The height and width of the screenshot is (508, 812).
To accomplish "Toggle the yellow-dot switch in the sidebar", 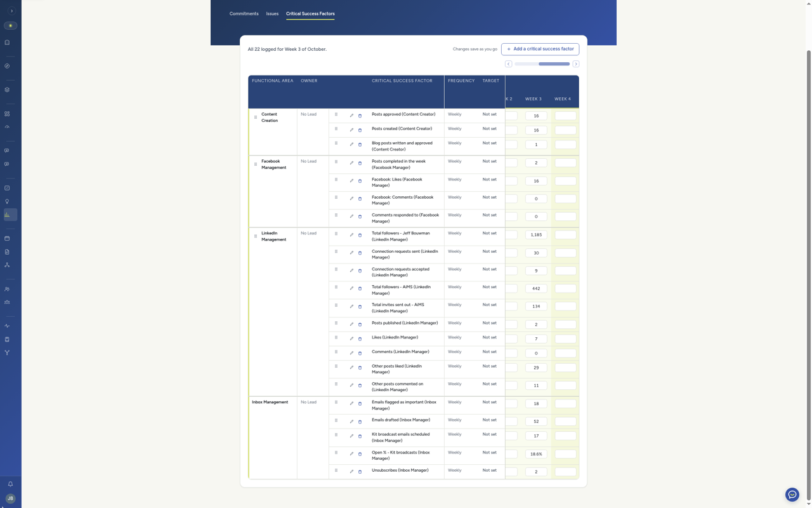I will pyautogui.click(x=10, y=25).
